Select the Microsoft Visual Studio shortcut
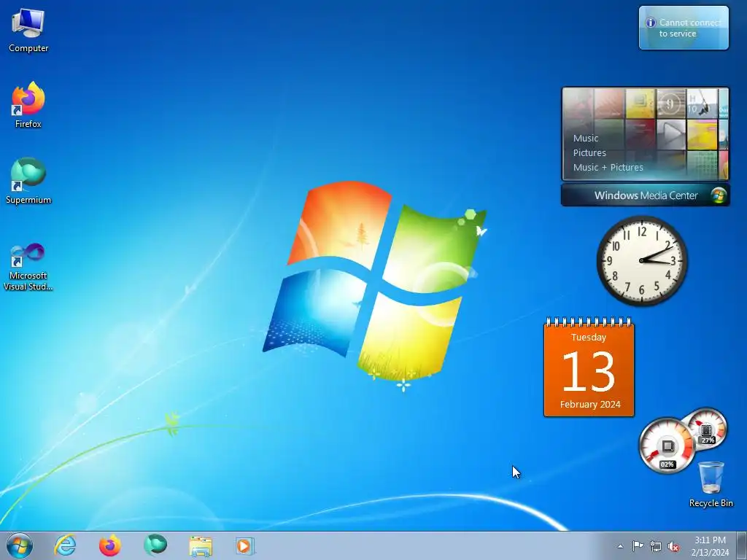 pyautogui.click(x=28, y=267)
